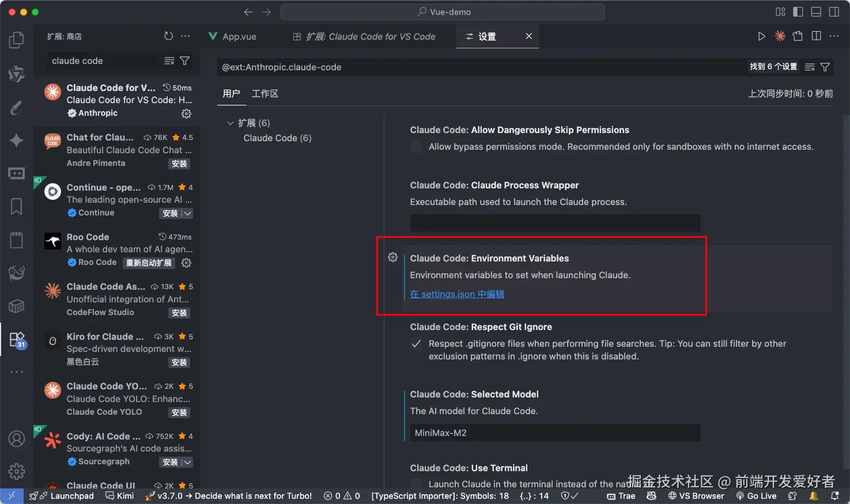Run the file with the play icon

click(x=762, y=36)
